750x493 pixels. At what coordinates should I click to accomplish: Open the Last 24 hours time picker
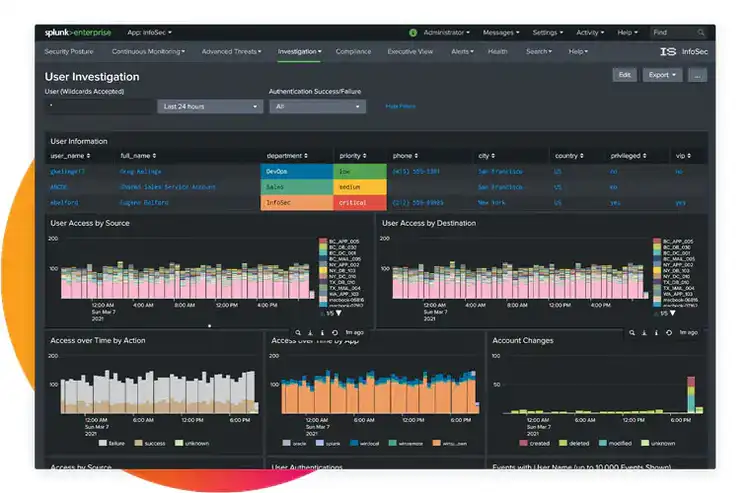(208, 106)
